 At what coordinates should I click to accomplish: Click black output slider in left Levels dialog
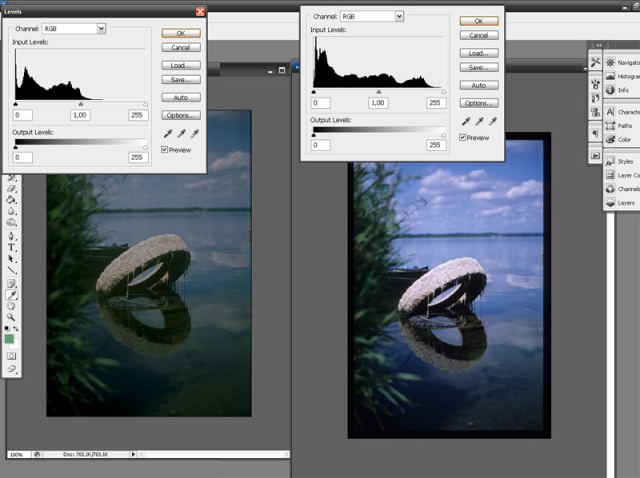pos(16,147)
